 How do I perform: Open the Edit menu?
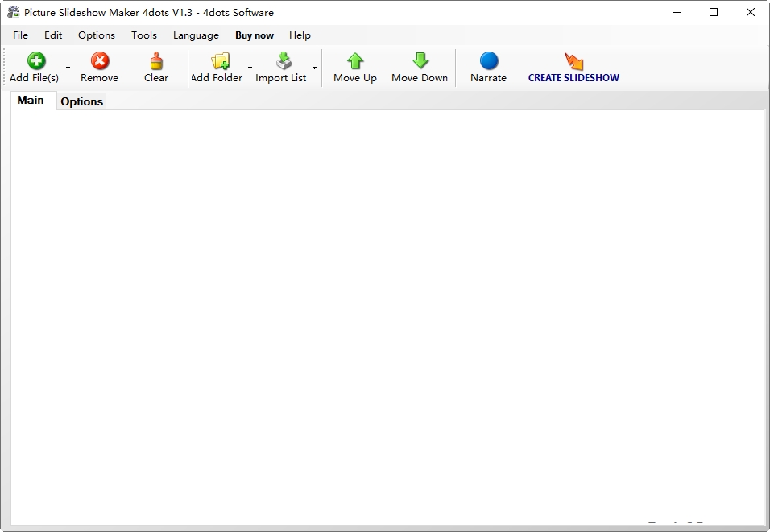click(53, 35)
